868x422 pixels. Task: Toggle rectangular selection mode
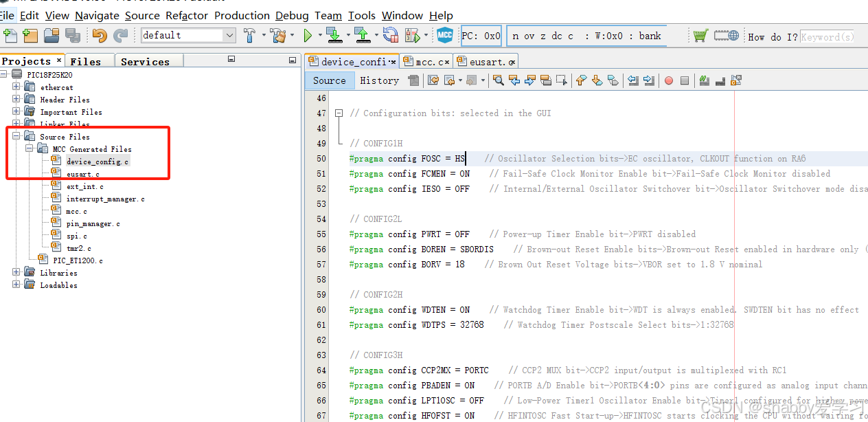562,80
